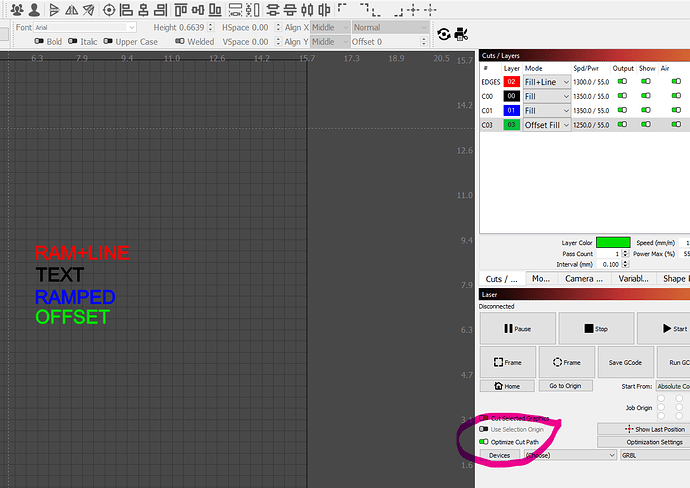Viewport: 690px width, 488px height.
Task: Open the Normal text mode dropdown
Action: 390,27
